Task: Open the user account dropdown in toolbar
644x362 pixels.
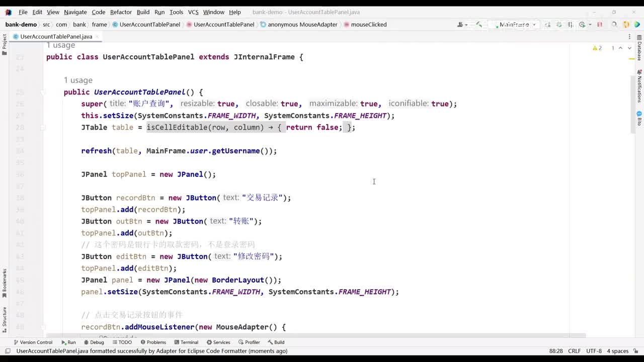Action: (x=462, y=25)
